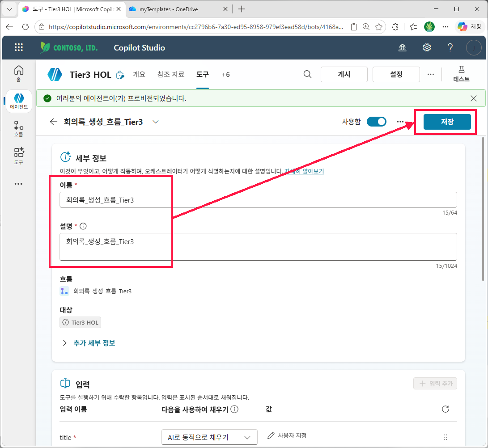Open a new browser tab
The image size is (488, 448).
point(242,9)
